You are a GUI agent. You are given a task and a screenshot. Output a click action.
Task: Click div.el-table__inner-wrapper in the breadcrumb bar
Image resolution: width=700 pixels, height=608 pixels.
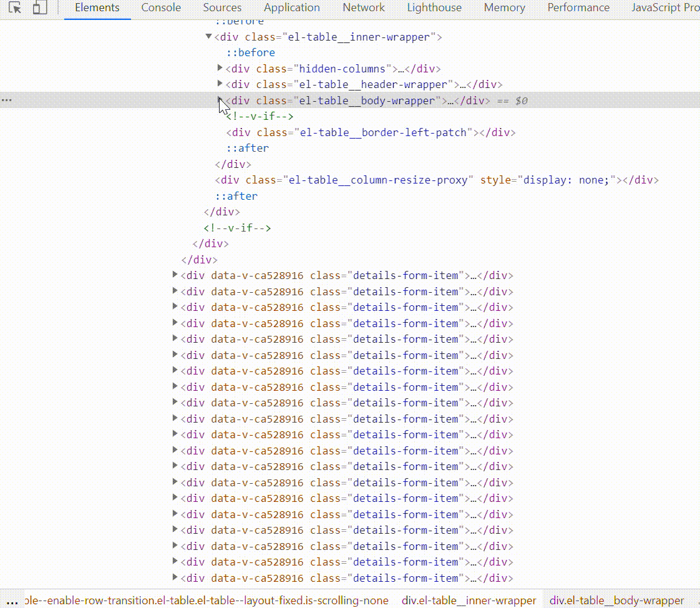coord(469,601)
